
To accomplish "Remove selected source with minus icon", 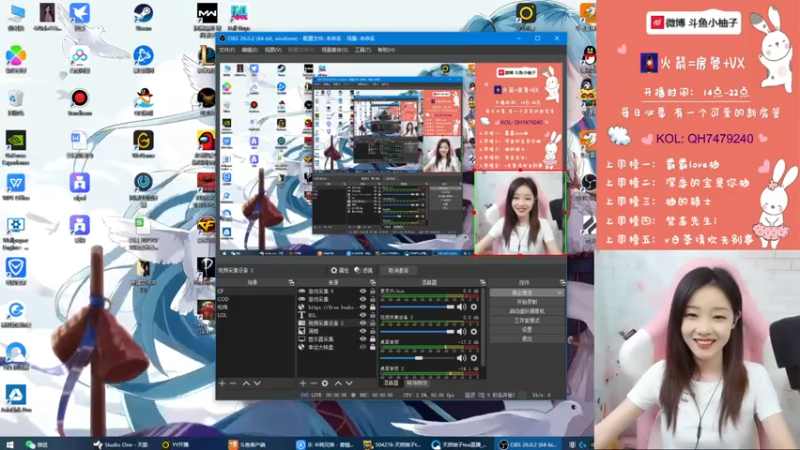I will click(x=314, y=383).
